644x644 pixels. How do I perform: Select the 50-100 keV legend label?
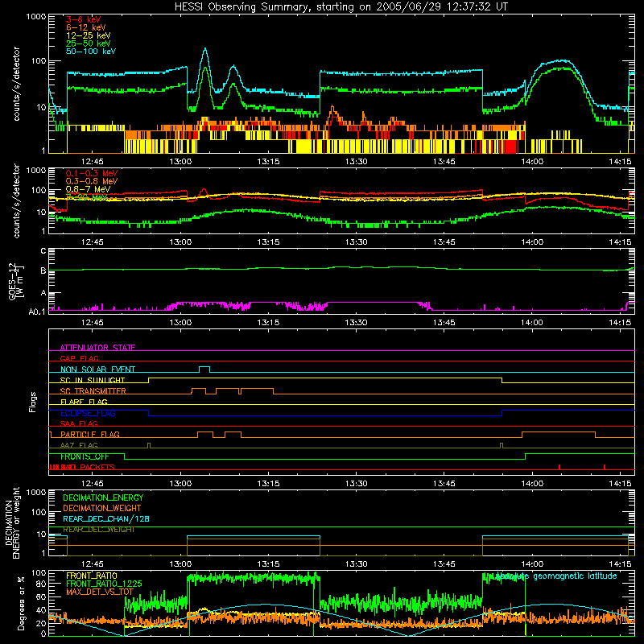[91, 52]
